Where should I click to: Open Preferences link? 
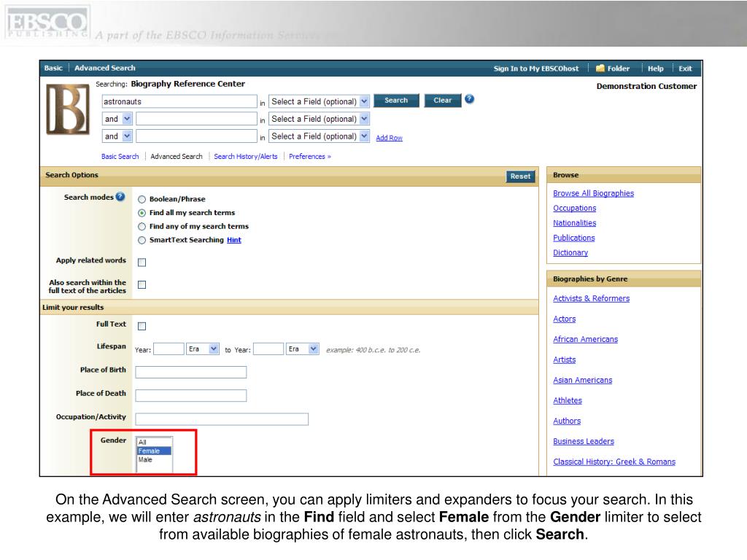pyautogui.click(x=309, y=156)
